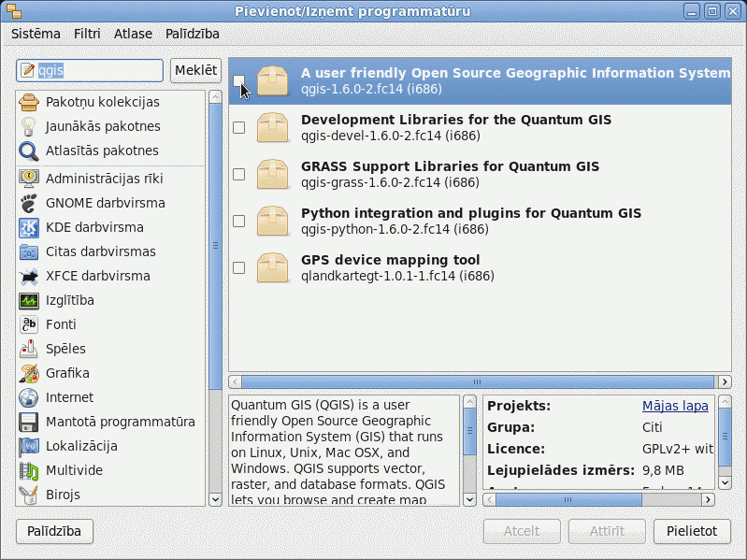747x560 pixels.
Task: Click the KDE darbvirsma gear icon
Action: click(x=29, y=227)
